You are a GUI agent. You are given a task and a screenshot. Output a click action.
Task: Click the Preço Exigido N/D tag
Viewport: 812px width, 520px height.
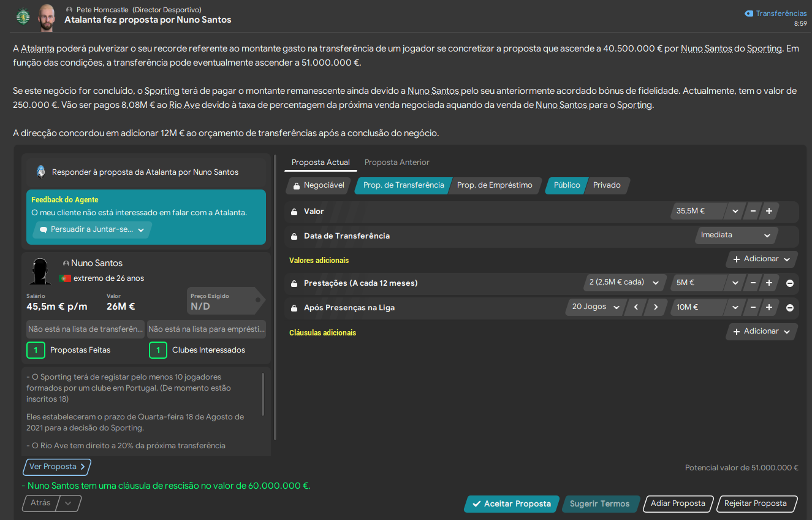[226, 301]
